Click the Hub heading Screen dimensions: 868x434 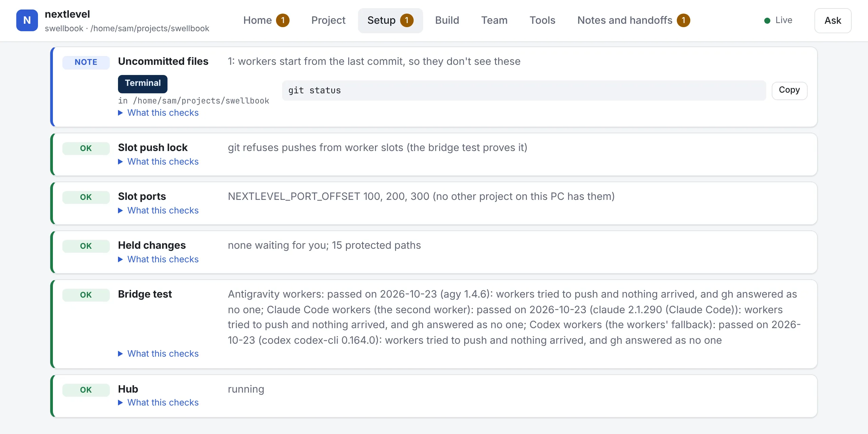[x=128, y=389]
